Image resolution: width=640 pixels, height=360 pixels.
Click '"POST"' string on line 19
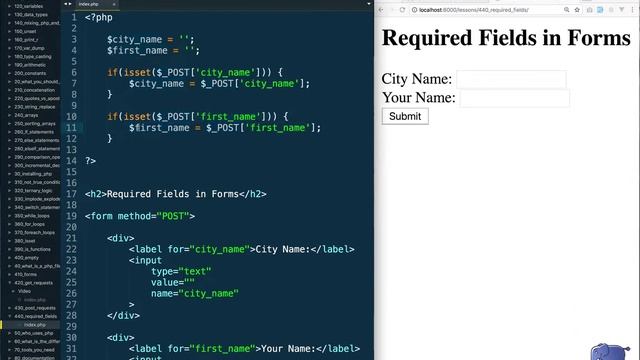coord(173,216)
